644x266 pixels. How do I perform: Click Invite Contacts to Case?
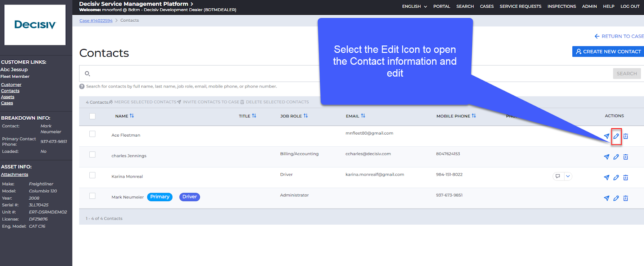pyautogui.click(x=208, y=102)
